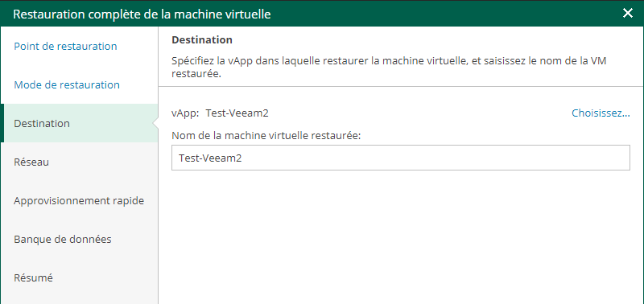Go to Point de restauration step
Screen dimensions: 644x304
click(65, 47)
